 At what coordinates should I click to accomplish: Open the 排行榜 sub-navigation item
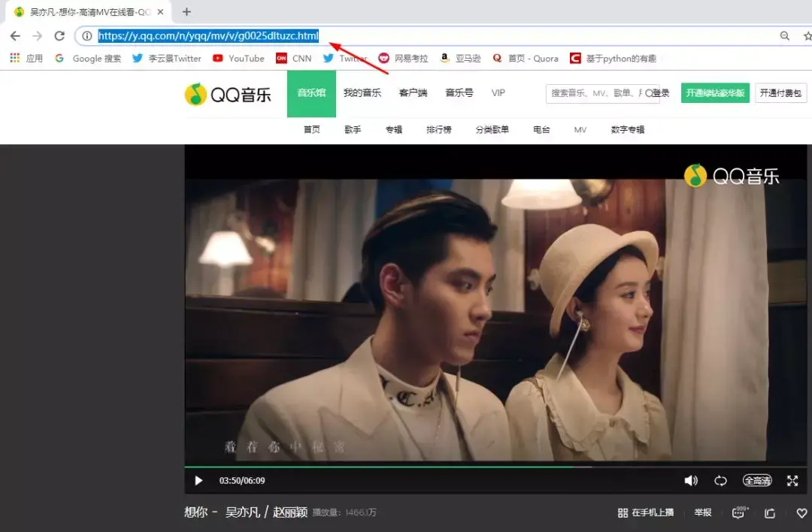tap(438, 130)
